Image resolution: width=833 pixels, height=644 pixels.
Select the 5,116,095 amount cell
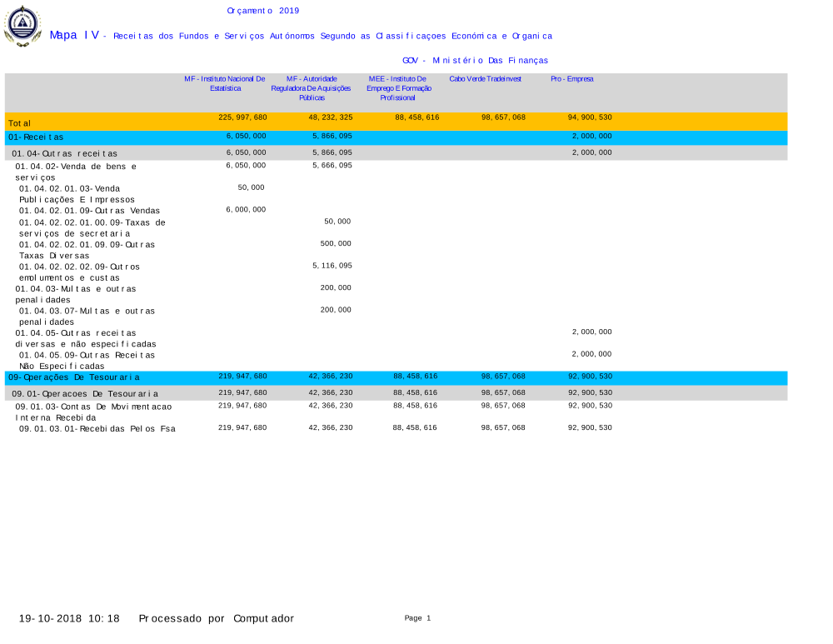tap(332, 265)
